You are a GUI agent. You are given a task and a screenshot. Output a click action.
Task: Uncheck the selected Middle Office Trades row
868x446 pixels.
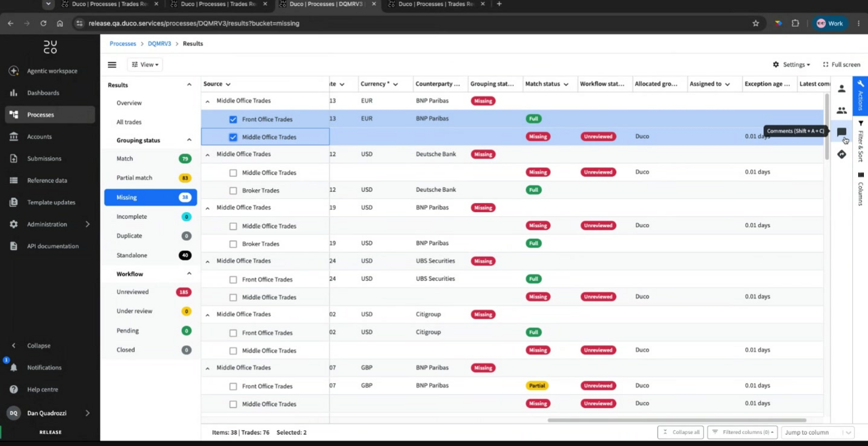[233, 137]
